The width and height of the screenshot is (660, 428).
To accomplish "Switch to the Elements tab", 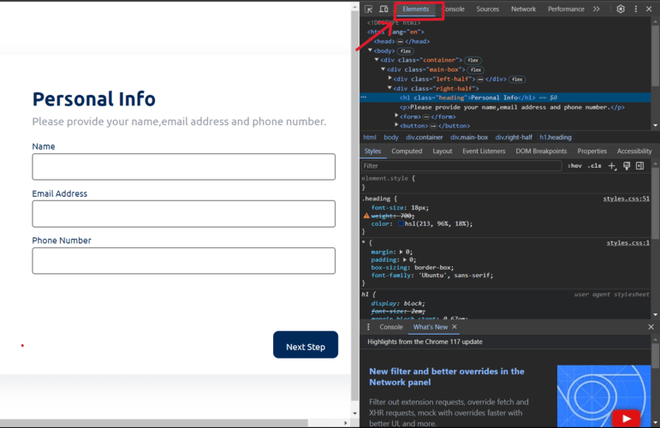I will pos(415,9).
